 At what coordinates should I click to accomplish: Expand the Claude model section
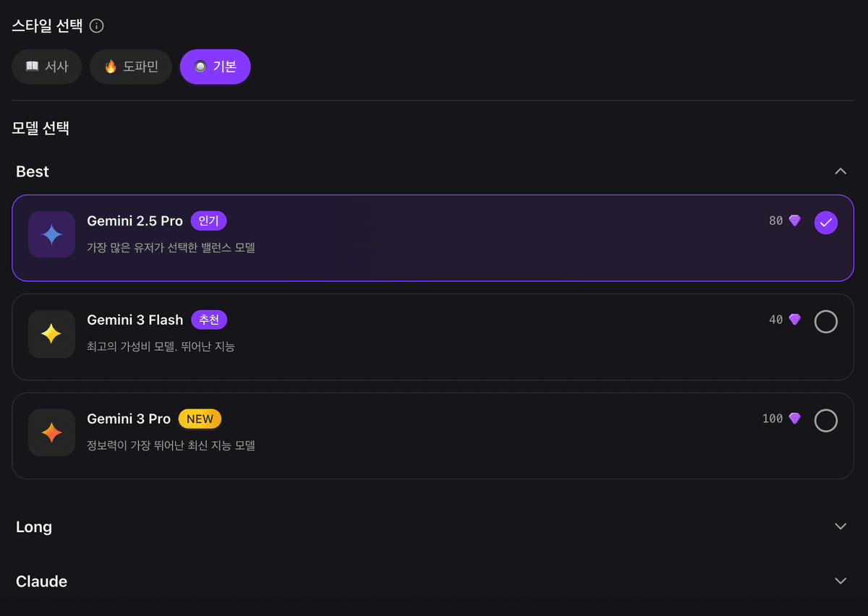click(841, 581)
